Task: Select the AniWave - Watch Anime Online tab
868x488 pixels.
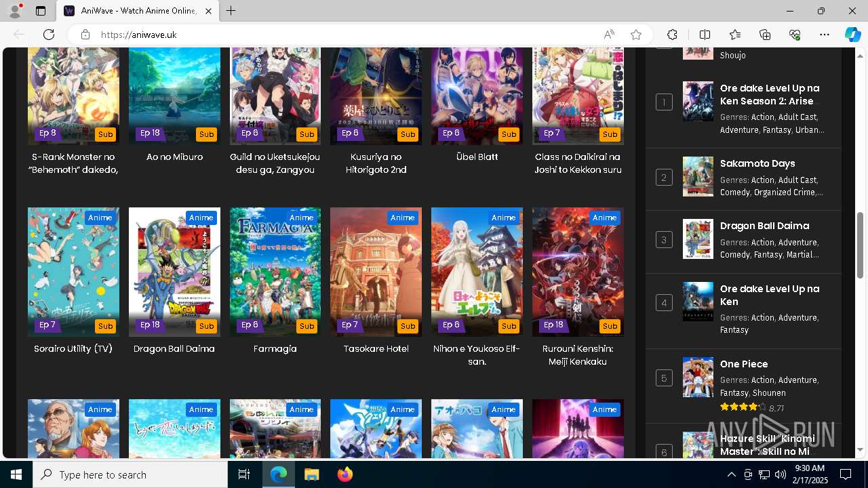Action: click(x=138, y=11)
